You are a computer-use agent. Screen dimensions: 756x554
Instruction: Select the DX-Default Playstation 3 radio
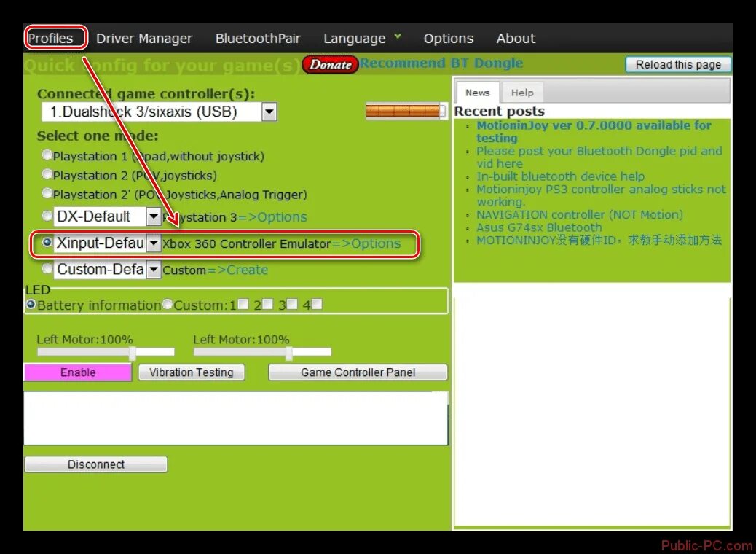[47, 216]
